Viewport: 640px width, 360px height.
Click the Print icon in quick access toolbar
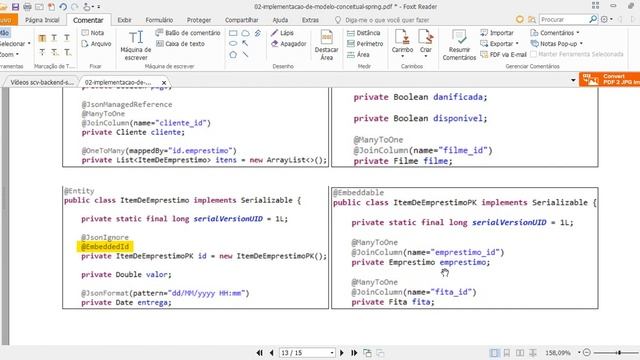(27, 7)
